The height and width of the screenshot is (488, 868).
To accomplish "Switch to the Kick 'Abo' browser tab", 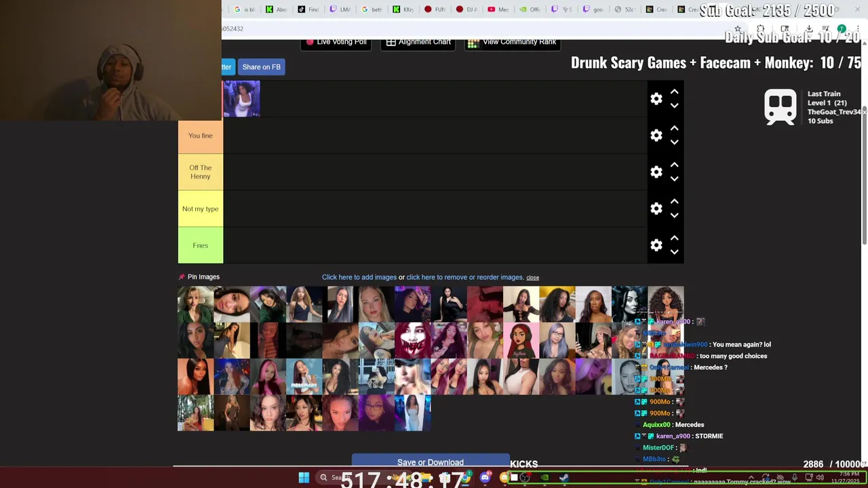I will [x=276, y=9].
